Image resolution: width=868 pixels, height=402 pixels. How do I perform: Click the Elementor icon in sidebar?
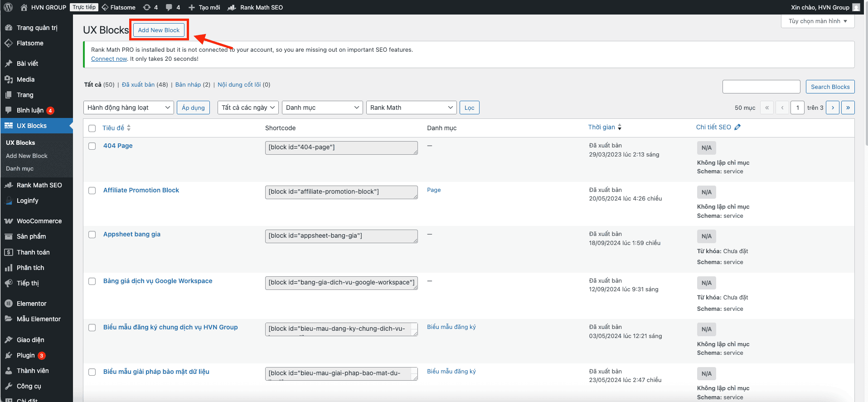click(x=9, y=304)
